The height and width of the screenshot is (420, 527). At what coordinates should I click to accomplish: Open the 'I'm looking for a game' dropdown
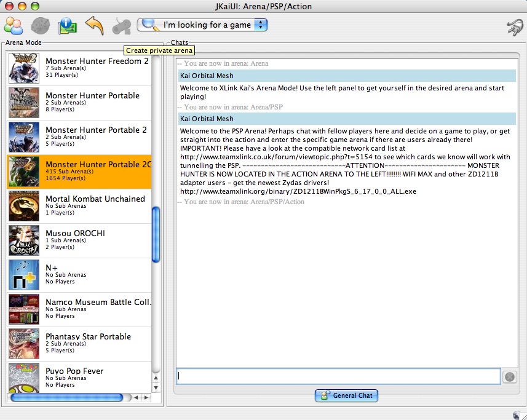point(261,25)
